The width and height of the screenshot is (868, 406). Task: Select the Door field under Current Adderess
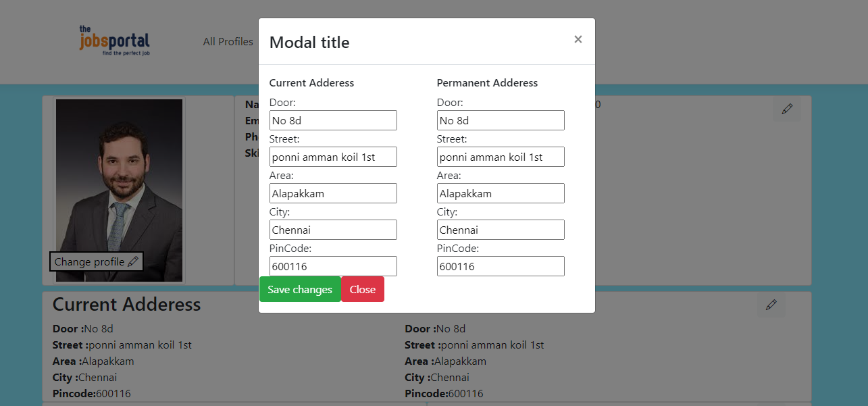click(x=332, y=120)
